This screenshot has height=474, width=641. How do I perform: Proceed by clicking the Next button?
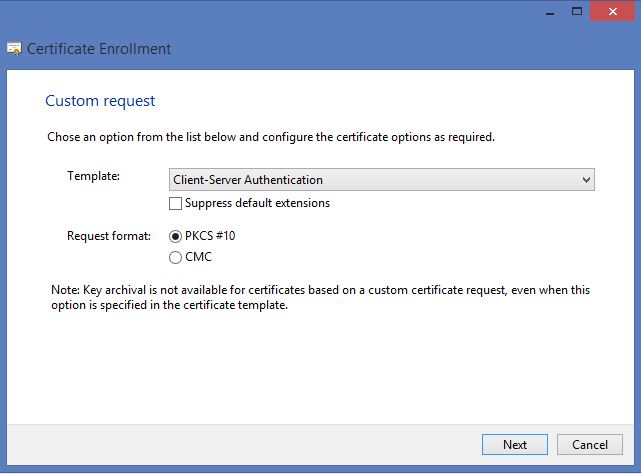pos(514,444)
